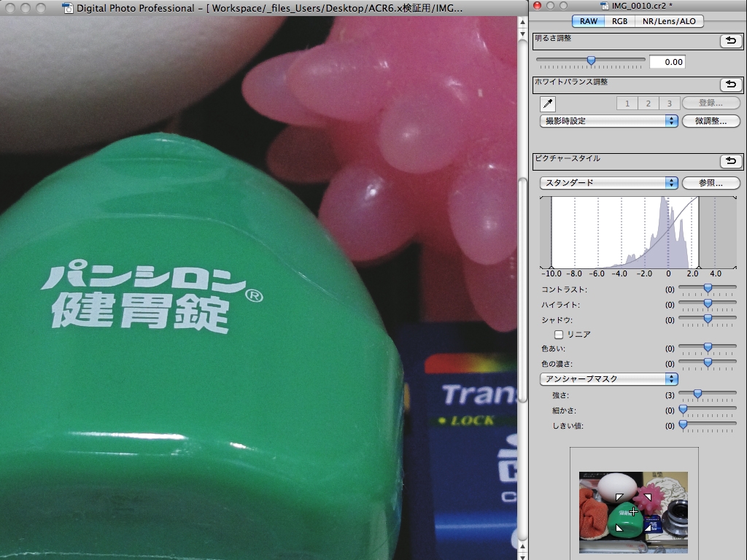The image size is (747, 560).
Task: Click the 微調整... fine-tune button
Action: coord(711,121)
